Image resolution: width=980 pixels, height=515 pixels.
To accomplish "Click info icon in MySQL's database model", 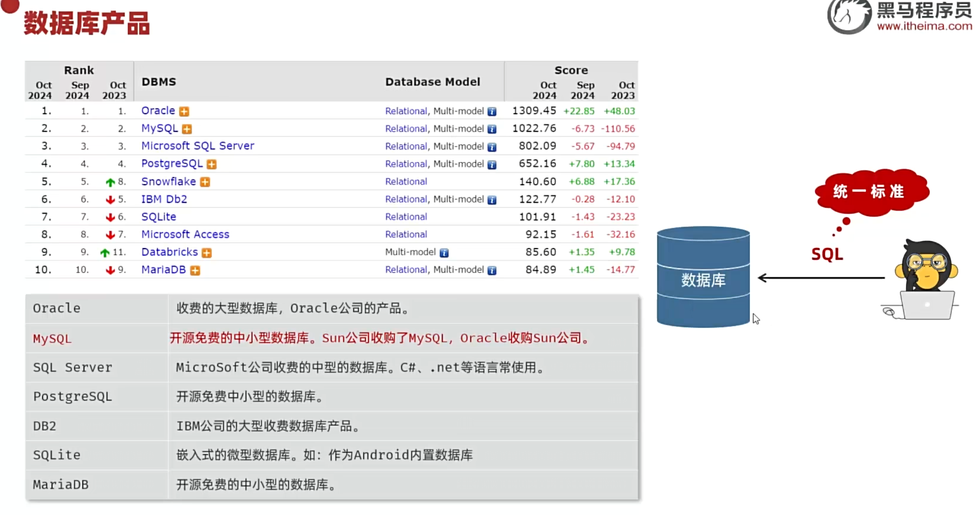I will (x=492, y=129).
